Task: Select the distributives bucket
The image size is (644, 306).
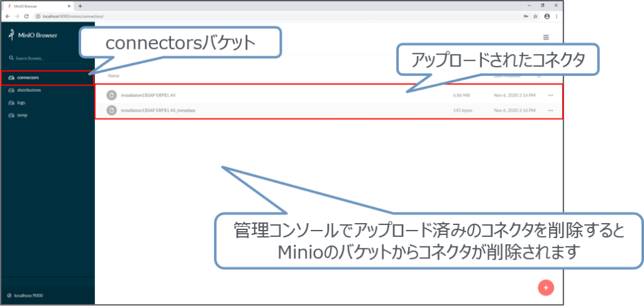Action: tap(30, 90)
